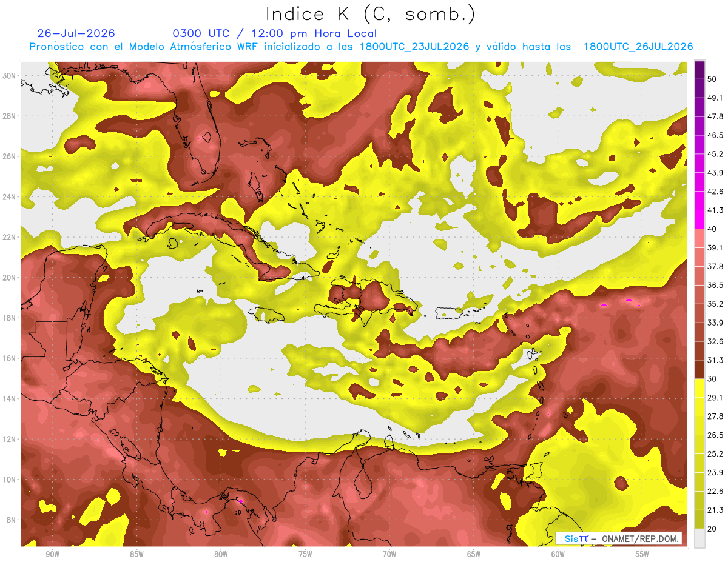Click the 24N latitude axis label

[x=10, y=197]
